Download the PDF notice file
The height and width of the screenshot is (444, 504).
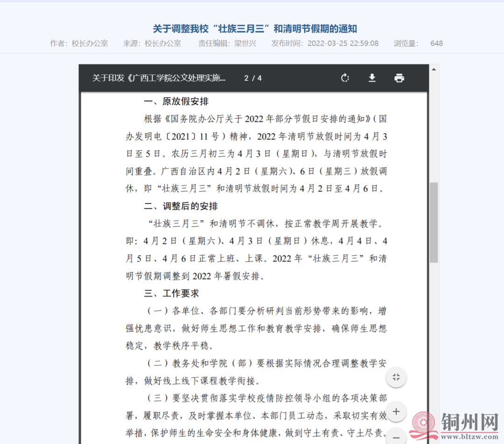pyautogui.click(x=372, y=78)
